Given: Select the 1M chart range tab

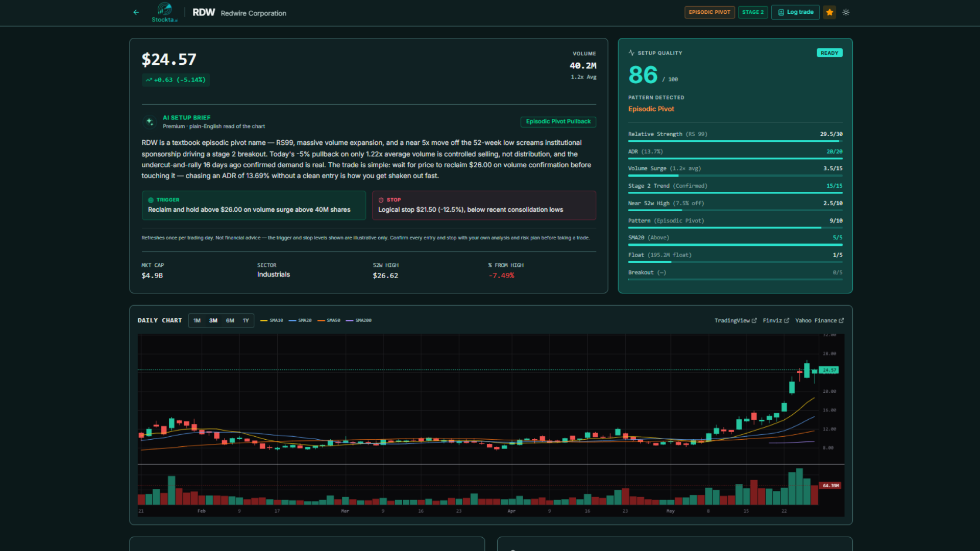Looking at the screenshot, I should [x=197, y=320].
